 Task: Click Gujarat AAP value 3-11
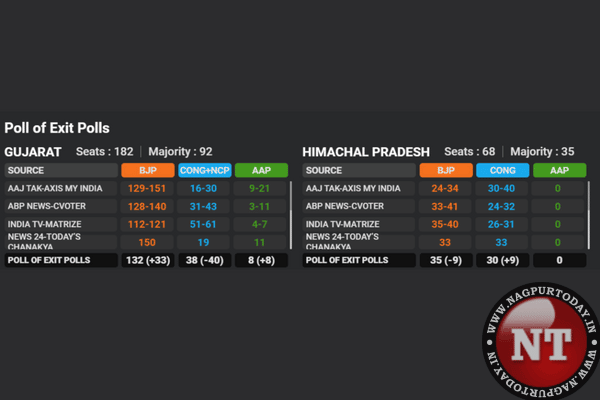259,206
